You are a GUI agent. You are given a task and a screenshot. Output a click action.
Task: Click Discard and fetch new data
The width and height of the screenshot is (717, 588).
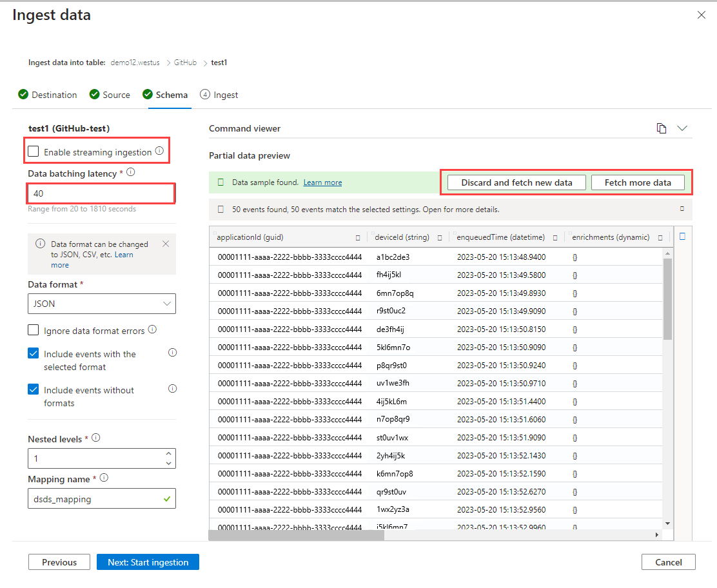[516, 182]
